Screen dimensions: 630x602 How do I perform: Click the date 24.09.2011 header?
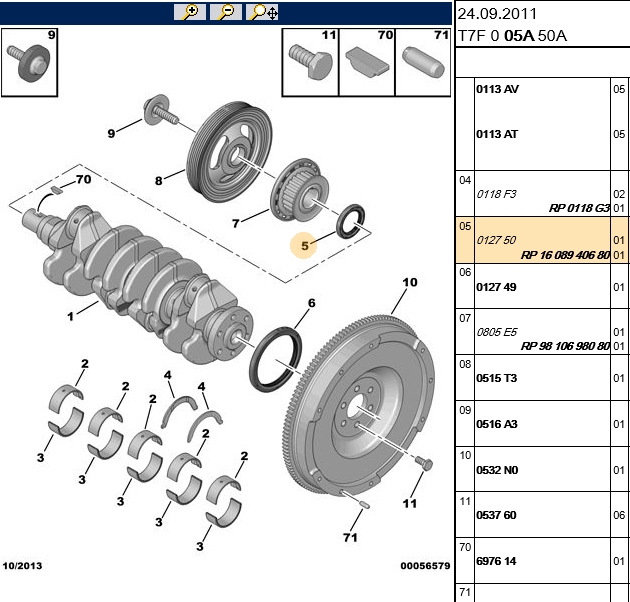pos(497,14)
